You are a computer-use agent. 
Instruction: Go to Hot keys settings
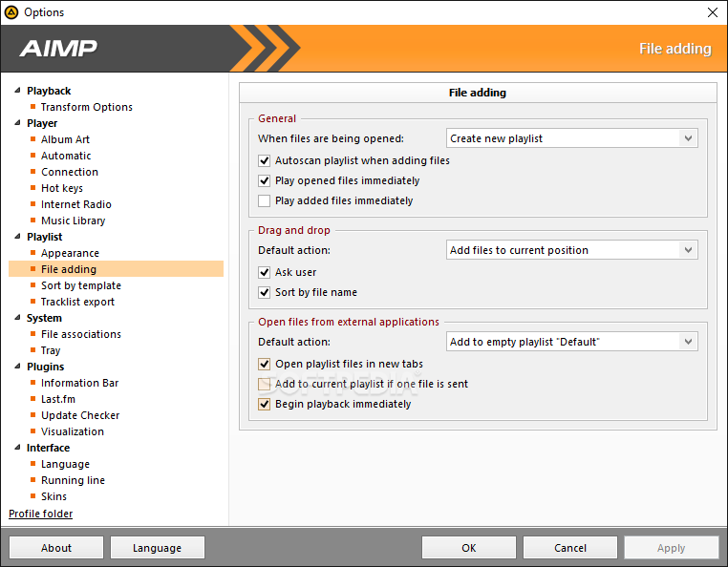pos(62,188)
